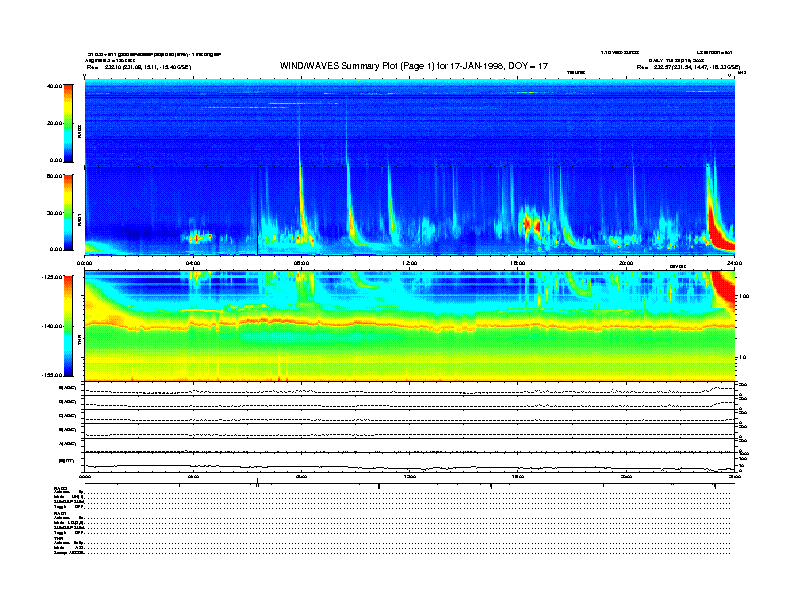Screen dimensions: 792x612
Task: Click the 40.00 label on RAD2 scale
Action: tap(54, 86)
